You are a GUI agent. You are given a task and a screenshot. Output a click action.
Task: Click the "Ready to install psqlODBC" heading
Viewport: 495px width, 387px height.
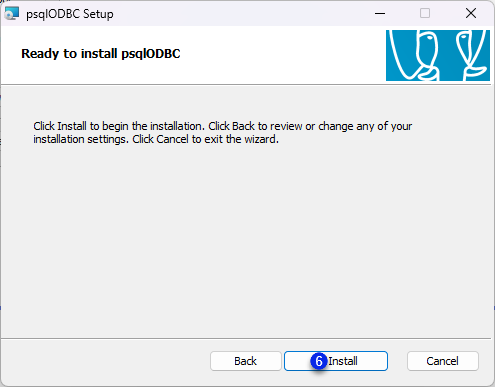[x=101, y=54]
